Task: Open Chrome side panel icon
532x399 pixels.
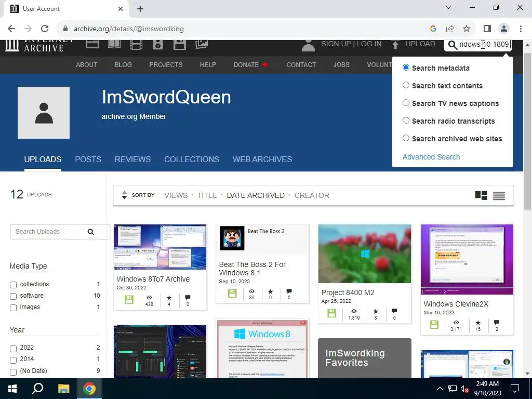Action: pos(487,29)
